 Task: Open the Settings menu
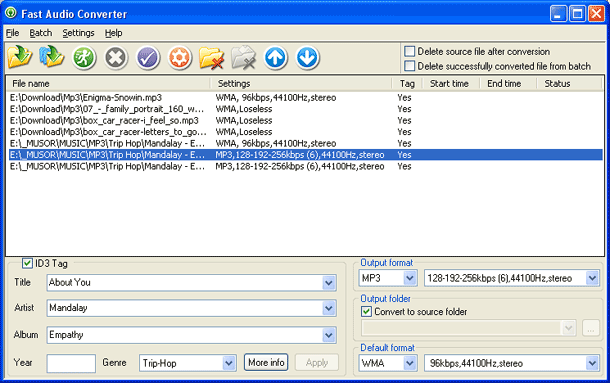point(78,33)
